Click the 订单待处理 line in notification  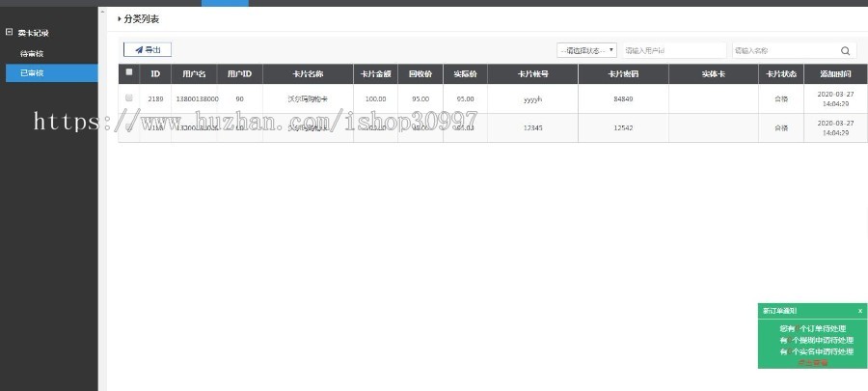[x=811, y=328]
